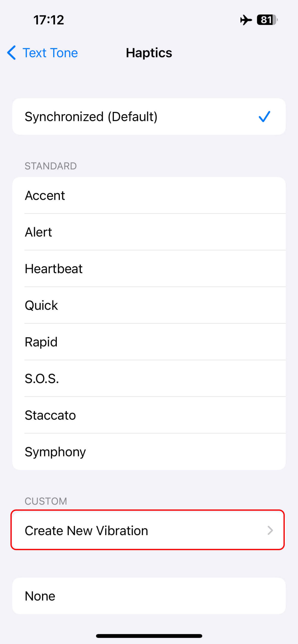Viewport: 298px width, 644px height.
Task: Choose the Alert vibration pattern
Action: [x=149, y=232]
